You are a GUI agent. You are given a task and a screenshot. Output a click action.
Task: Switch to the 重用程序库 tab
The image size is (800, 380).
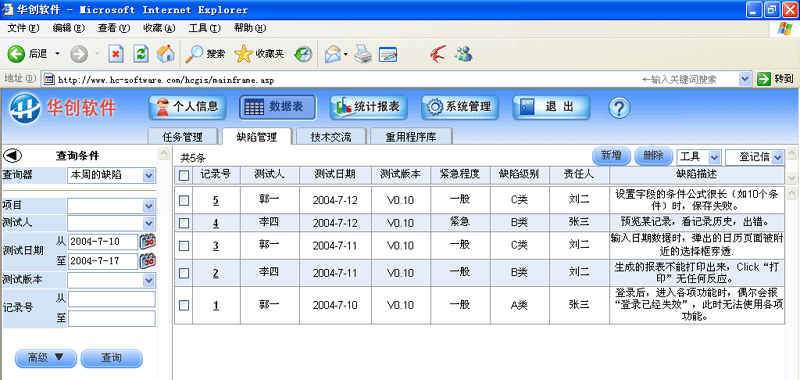point(411,136)
